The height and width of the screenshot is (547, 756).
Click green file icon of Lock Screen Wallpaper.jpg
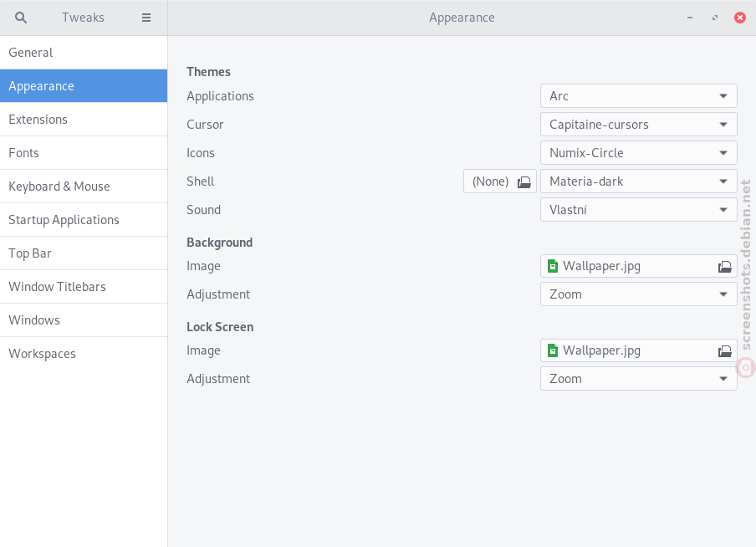click(553, 350)
